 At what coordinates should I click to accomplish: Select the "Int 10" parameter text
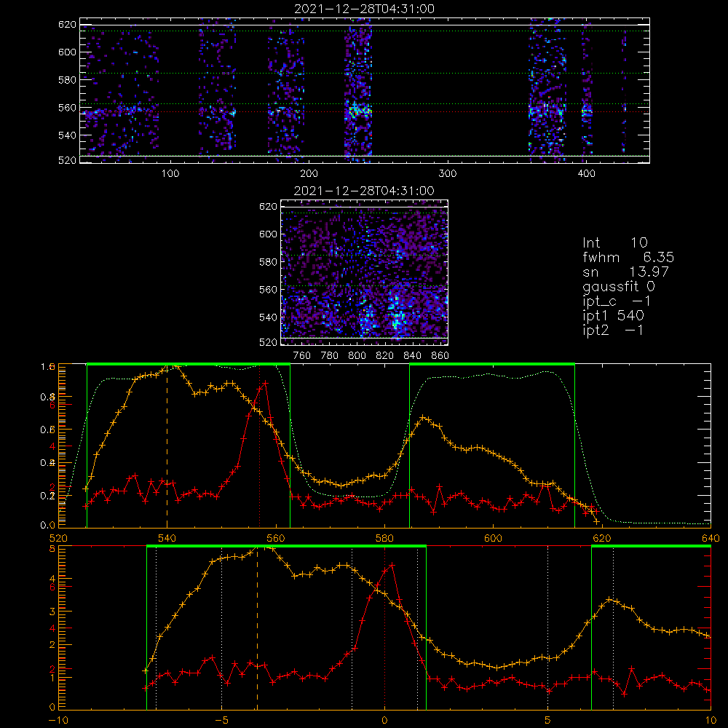(x=614, y=242)
